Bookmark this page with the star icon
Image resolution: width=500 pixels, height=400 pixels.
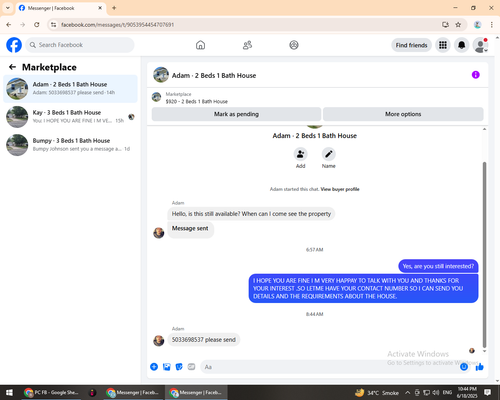458,25
